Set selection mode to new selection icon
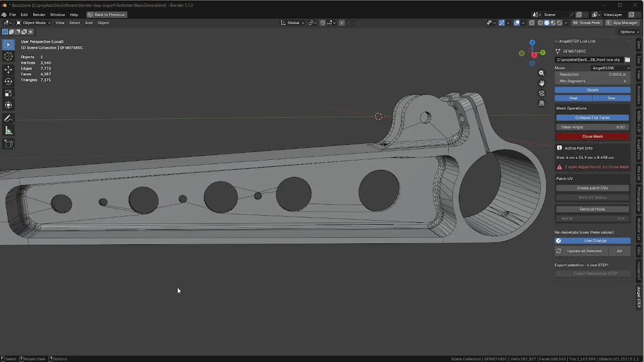The image size is (644, 362). pos(5,32)
